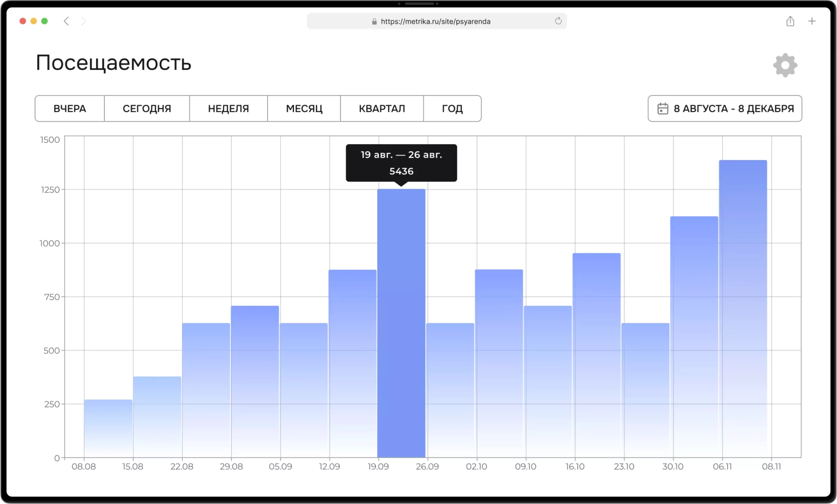Click the yellow minimize window button
This screenshot has width=837, height=504.
34,21
